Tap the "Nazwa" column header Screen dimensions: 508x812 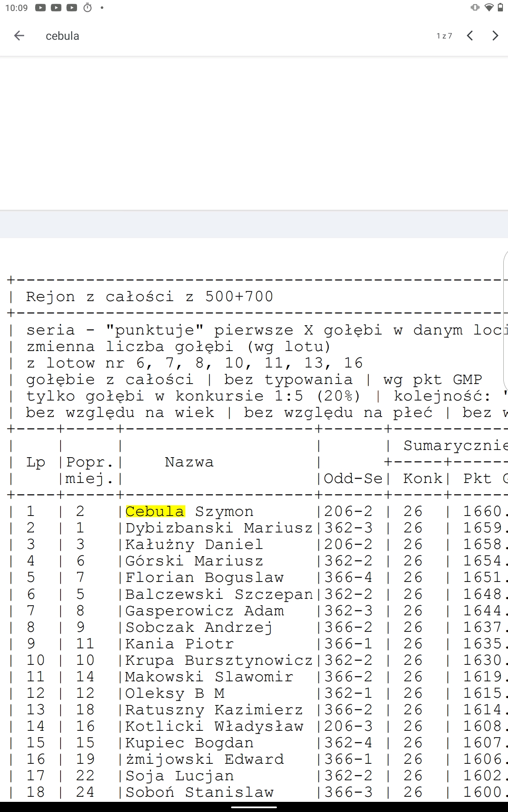click(x=189, y=462)
